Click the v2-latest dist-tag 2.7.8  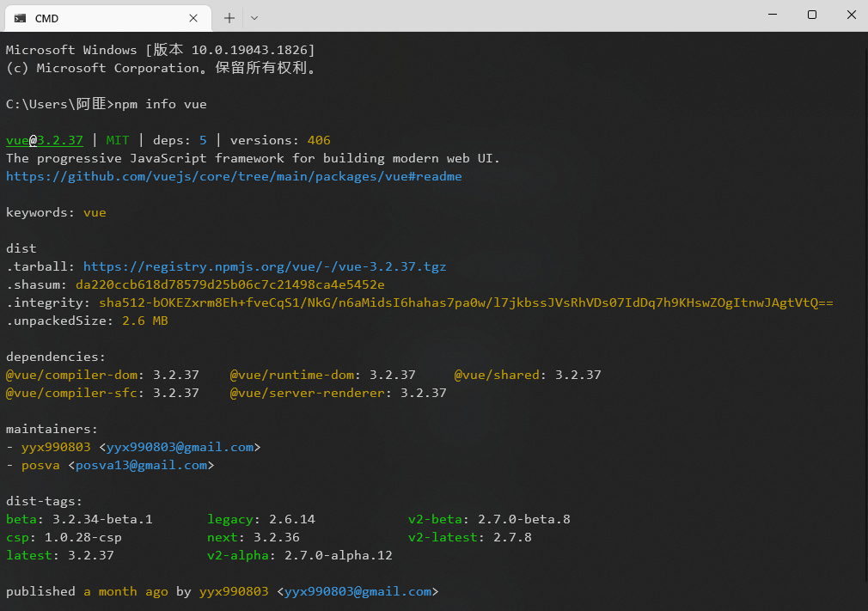coord(470,537)
